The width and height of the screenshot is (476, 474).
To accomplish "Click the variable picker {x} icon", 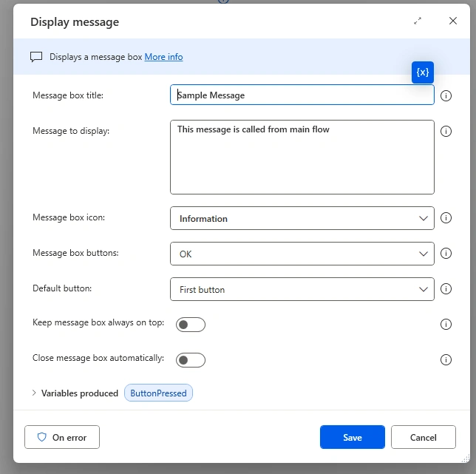I will coord(422,72).
